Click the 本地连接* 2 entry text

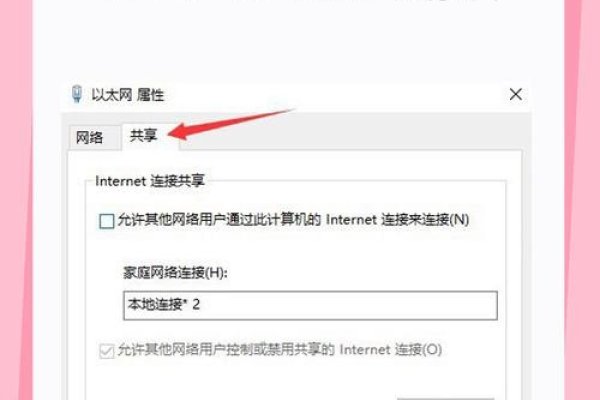tap(164, 305)
